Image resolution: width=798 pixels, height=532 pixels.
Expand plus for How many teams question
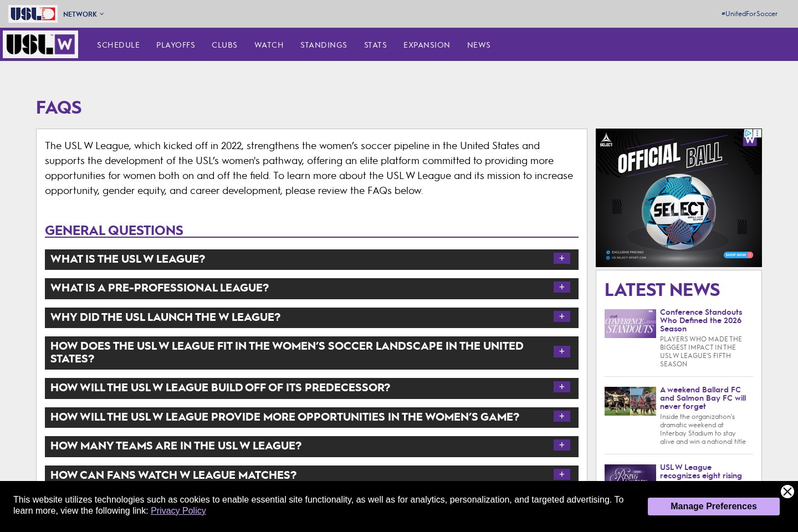(x=561, y=445)
